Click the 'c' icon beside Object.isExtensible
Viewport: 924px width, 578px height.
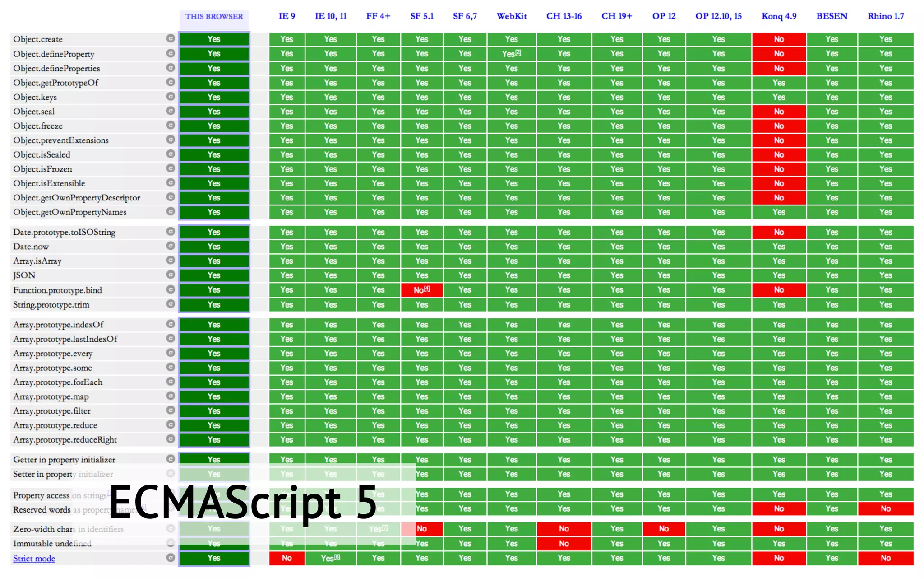click(x=171, y=183)
